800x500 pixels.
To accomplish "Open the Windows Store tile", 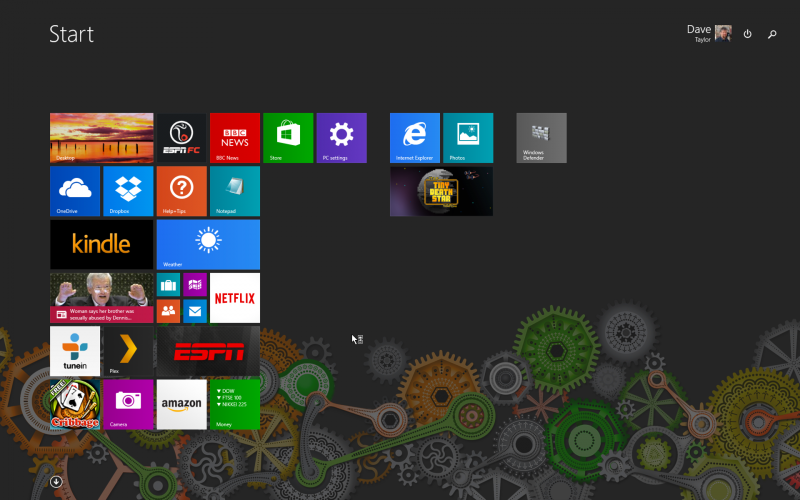I will pyautogui.click(x=288, y=138).
